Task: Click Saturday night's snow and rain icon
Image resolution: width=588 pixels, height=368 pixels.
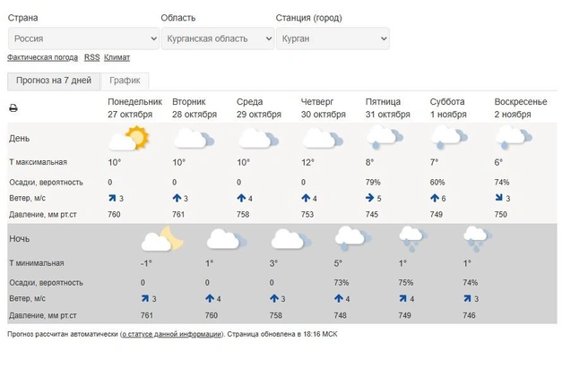Action: click(x=478, y=238)
